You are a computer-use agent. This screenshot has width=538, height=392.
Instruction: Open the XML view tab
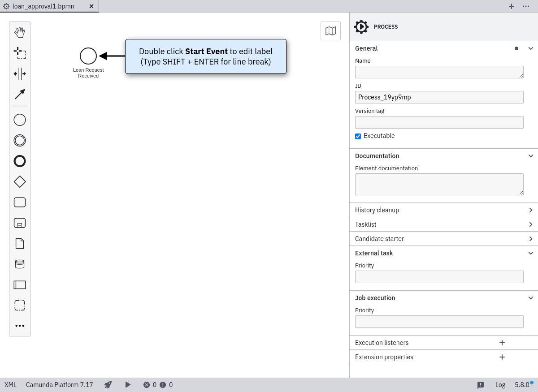click(10, 385)
